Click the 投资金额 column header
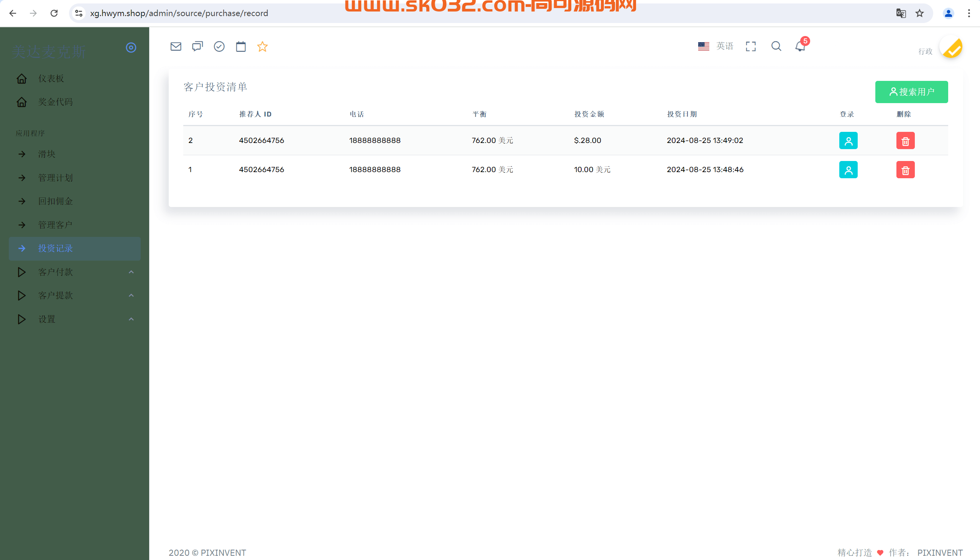 point(589,114)
